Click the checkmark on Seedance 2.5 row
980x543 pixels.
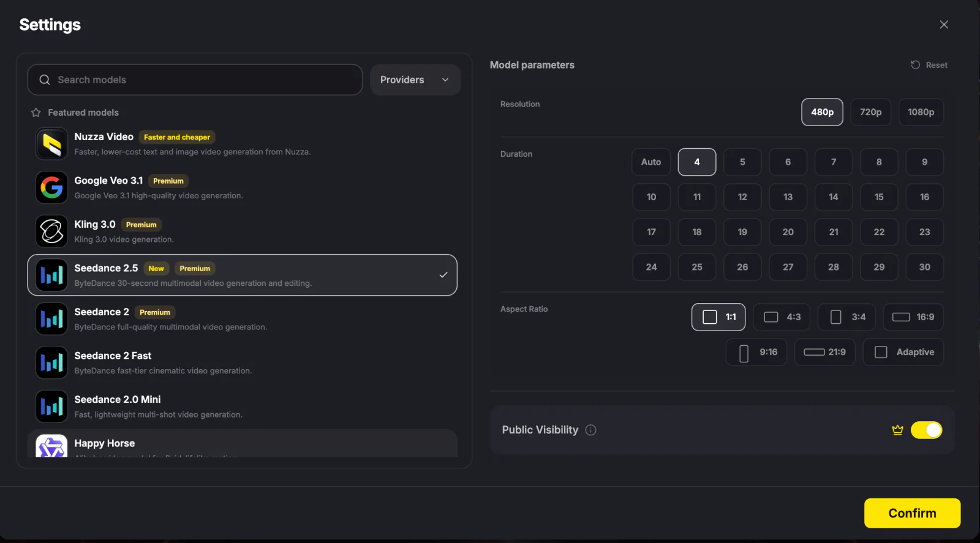(443, 275)
